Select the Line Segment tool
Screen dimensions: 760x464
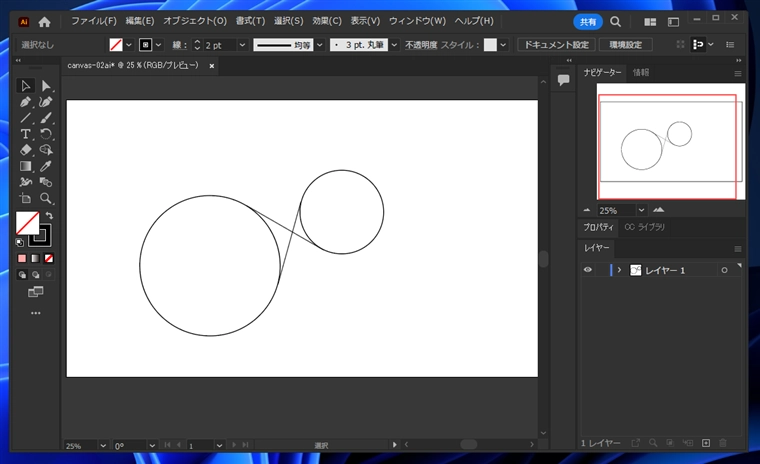(25, 118)
